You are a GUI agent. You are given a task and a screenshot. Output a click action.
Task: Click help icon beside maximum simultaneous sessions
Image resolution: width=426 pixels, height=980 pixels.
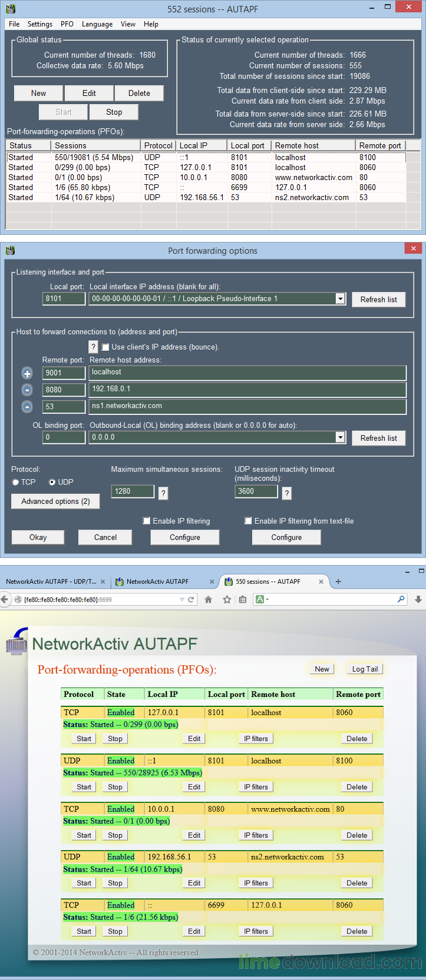[163, 493]
